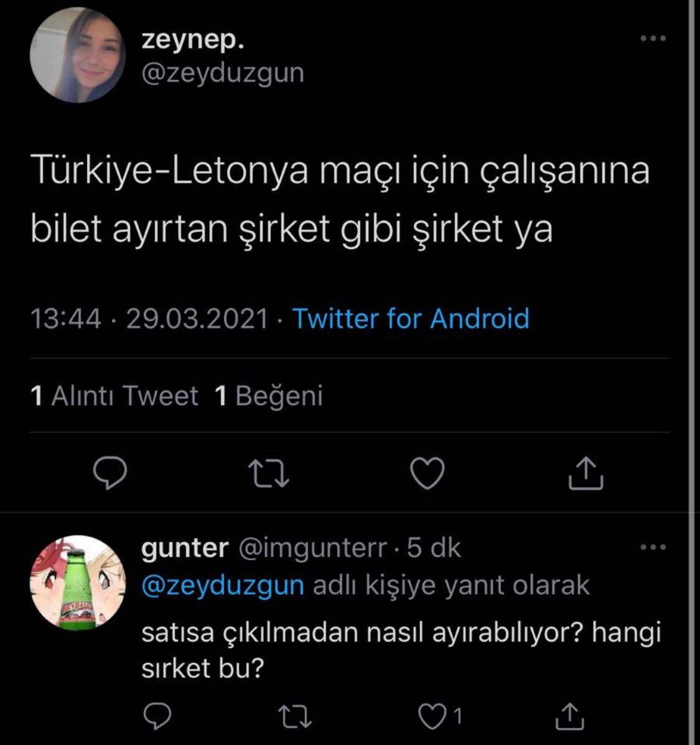Open the Twitter for Android link

coord(411,319)
